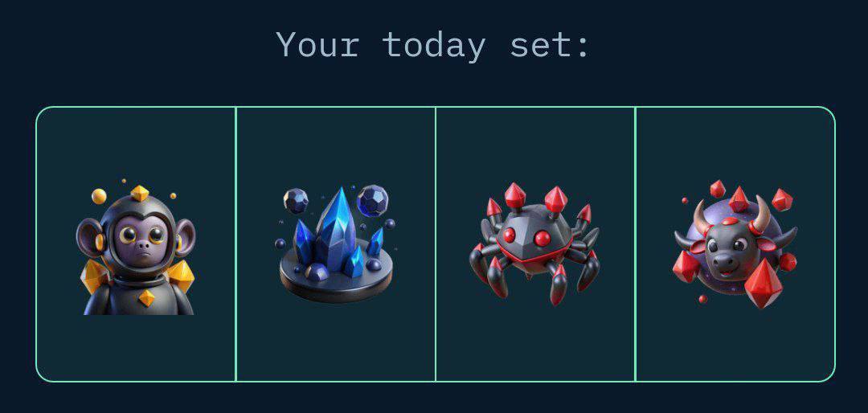
Task: Click the yellow gem atop the monkey's helmet
Action: pos(140,193)
